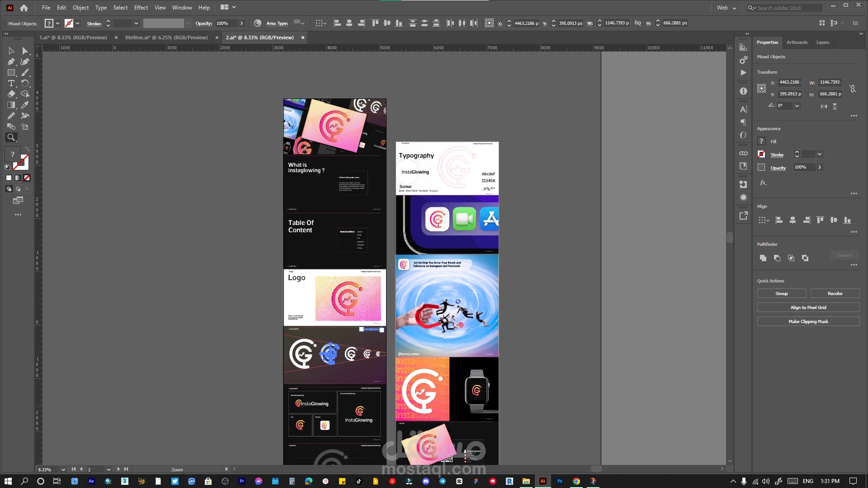Click the Unite pathfinder icon

(763, 258)
